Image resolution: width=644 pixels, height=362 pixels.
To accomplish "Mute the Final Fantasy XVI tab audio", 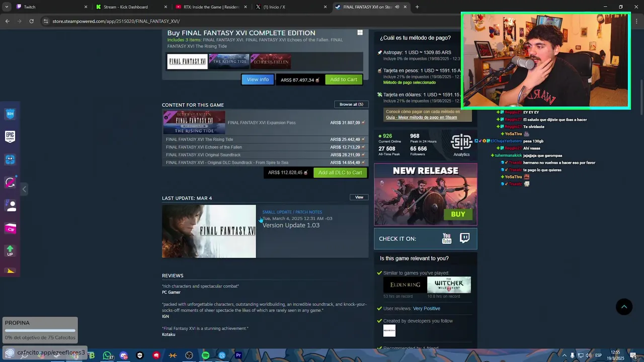I will pyautogui.click(x=397, y=7).
